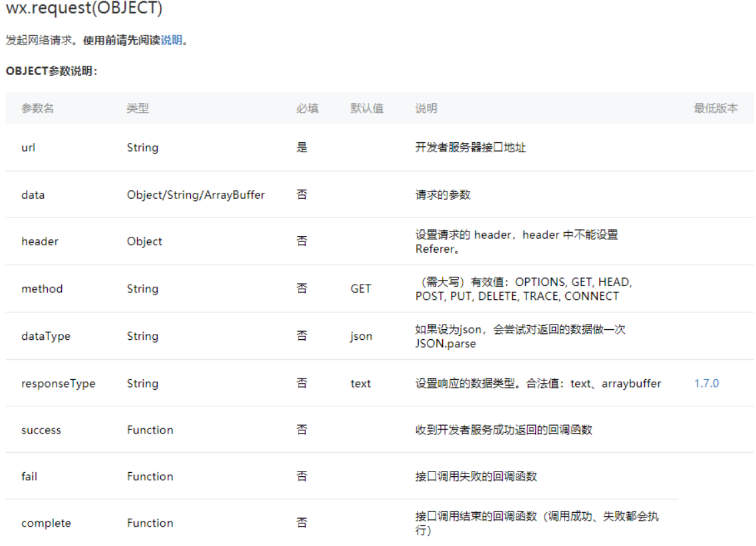This screenshot has width=756, height=546.
Task: Select the String type in dataType row
Action: (143, 337)
